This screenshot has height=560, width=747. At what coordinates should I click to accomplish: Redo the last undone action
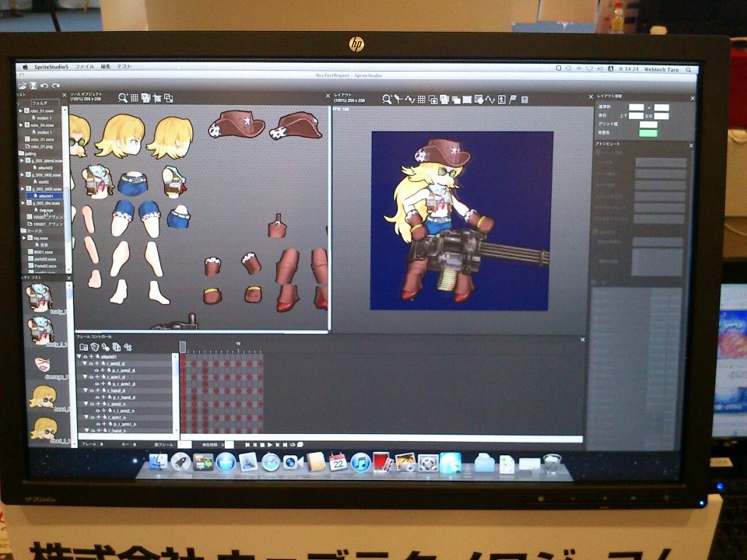coord(56,86)
